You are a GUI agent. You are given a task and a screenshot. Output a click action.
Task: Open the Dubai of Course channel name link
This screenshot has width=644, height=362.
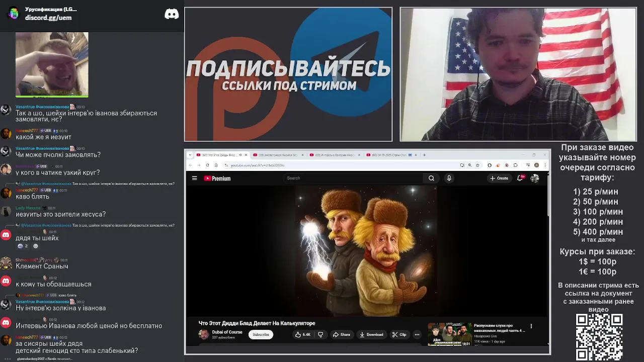pyautogui.click(x=227, y=332)
